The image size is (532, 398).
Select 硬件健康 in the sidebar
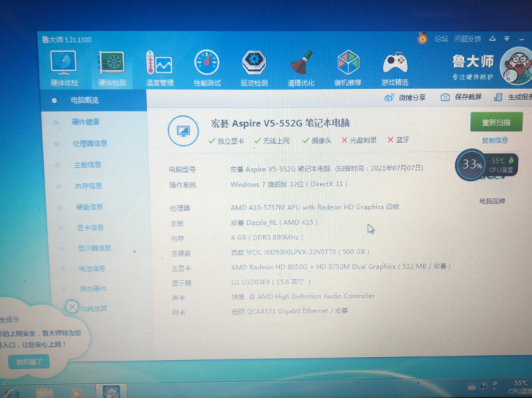pyautogui.click(x=85, y=122)
